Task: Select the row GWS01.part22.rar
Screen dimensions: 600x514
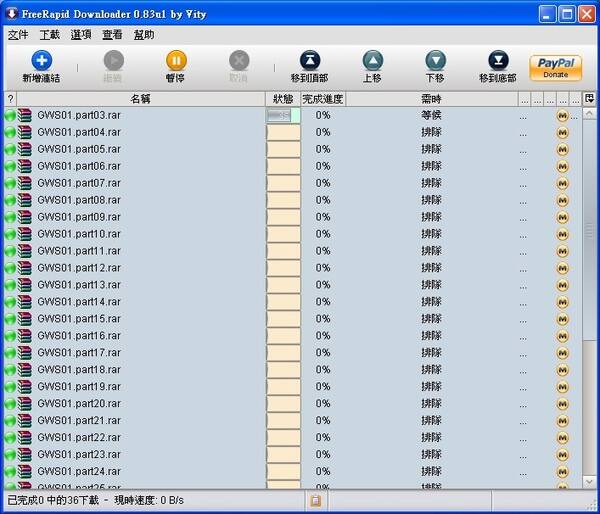Action: [293, 437]
